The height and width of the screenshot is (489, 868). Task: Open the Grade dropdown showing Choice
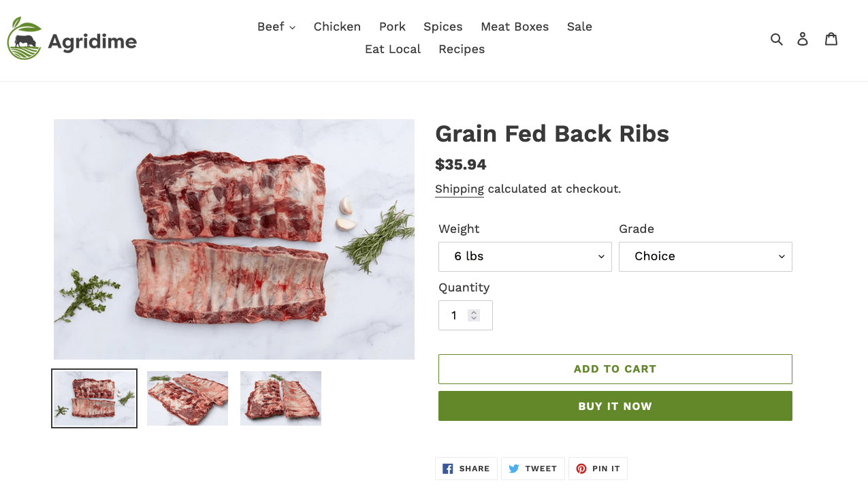pos(705,256)
